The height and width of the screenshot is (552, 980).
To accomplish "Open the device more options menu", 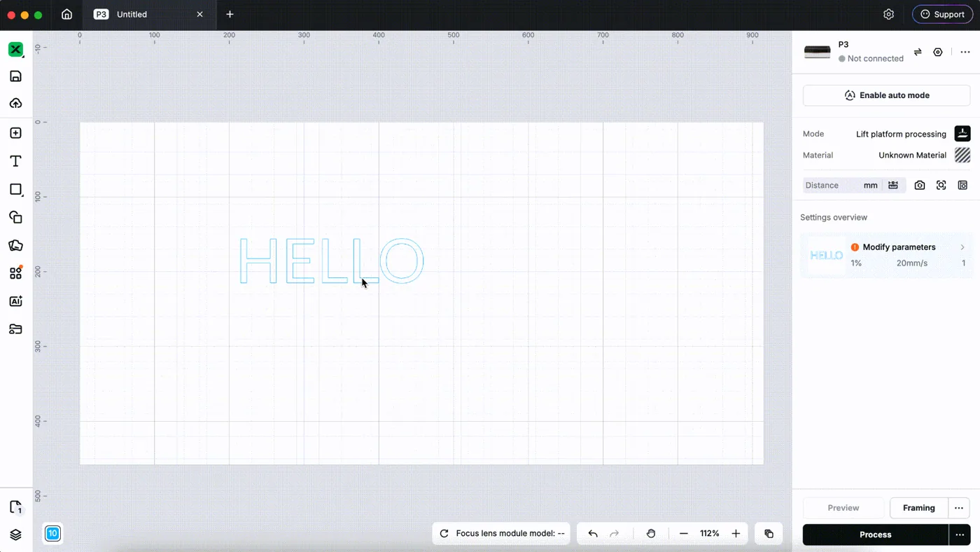I will [x=965, y=52].
